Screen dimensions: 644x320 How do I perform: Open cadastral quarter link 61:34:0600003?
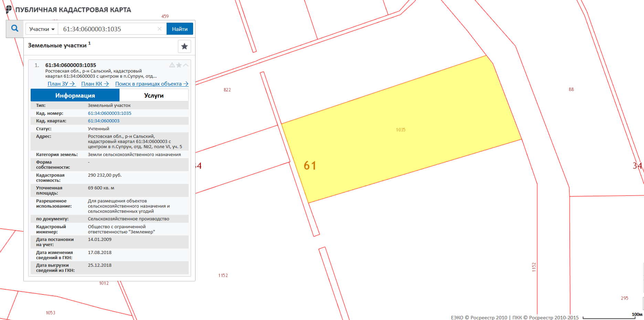104,121
